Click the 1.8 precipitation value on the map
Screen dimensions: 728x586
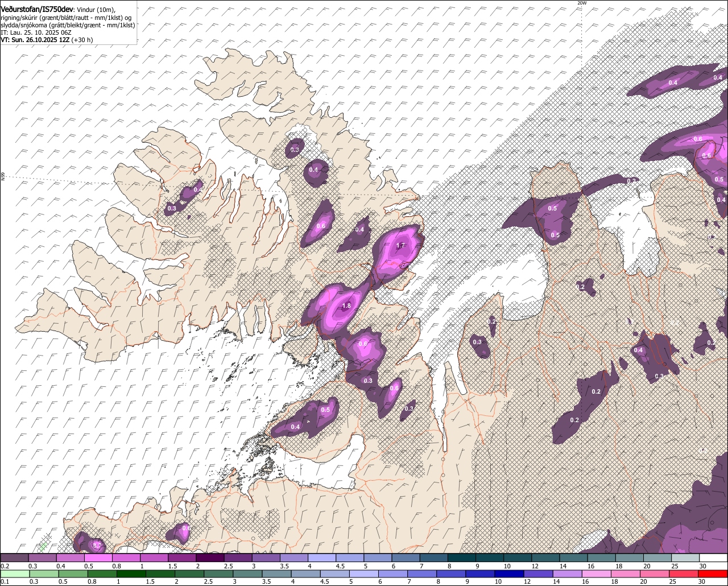[346, 306]
